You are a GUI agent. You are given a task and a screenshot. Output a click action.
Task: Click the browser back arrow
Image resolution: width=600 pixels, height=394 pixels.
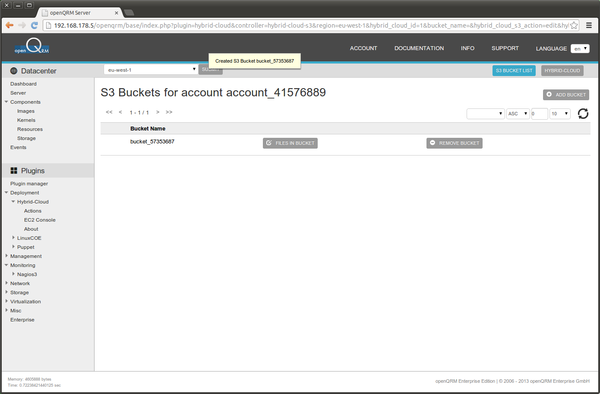10,25
